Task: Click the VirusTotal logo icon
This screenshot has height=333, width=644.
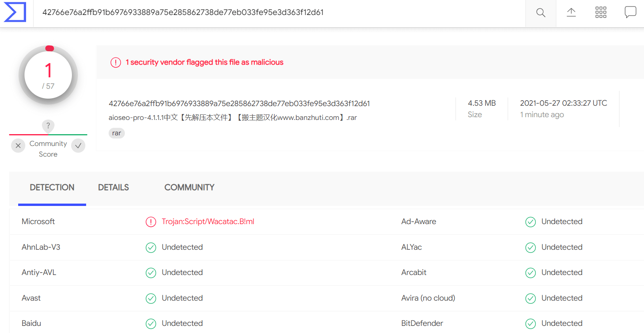Action: click(15, 12)
